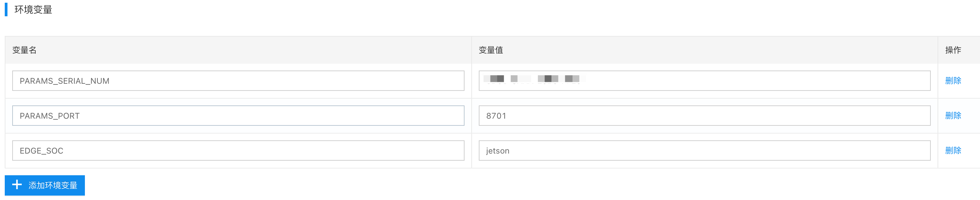980x200 pixels.
Task: Focus the PARAMS_PORT name field
Action: click(238, 116)
